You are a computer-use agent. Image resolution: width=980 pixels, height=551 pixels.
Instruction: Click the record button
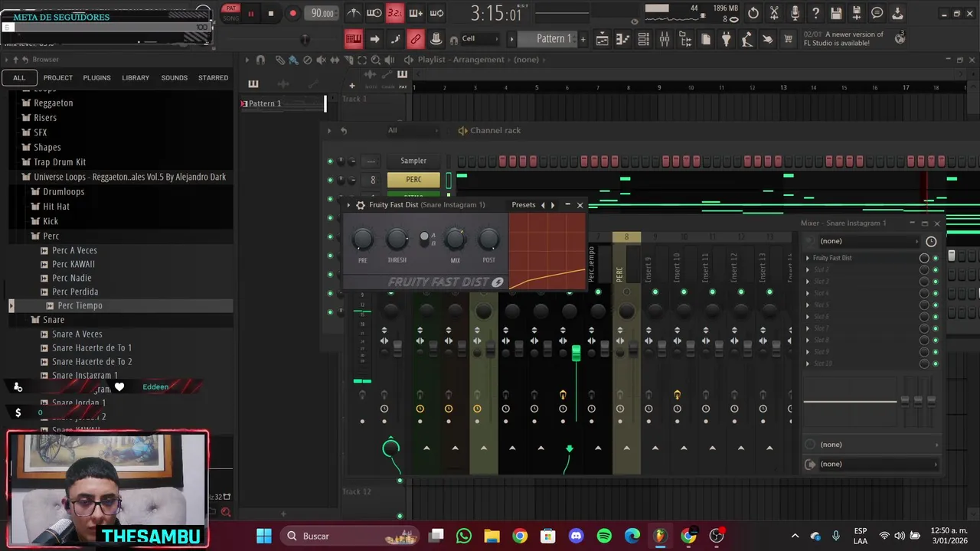pos(292,13)
